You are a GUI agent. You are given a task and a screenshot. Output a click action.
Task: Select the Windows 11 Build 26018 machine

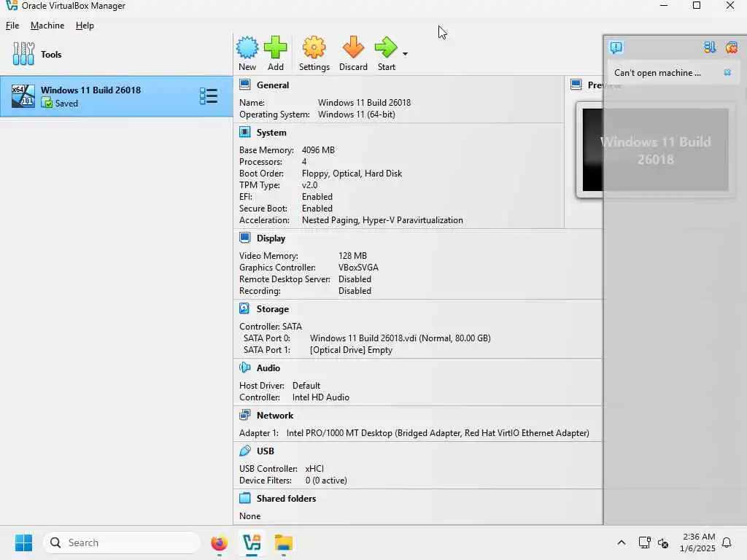[116, 96]
